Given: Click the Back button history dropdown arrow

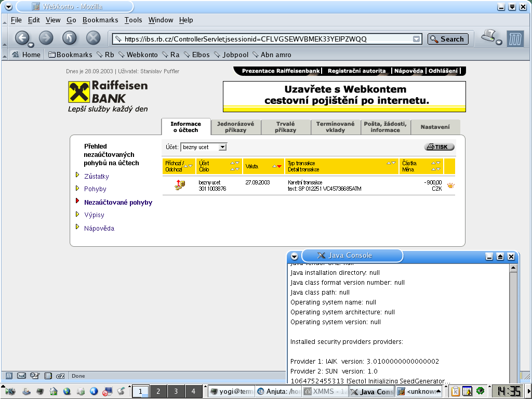Looking at the screenshot, I should click(31, 45).
